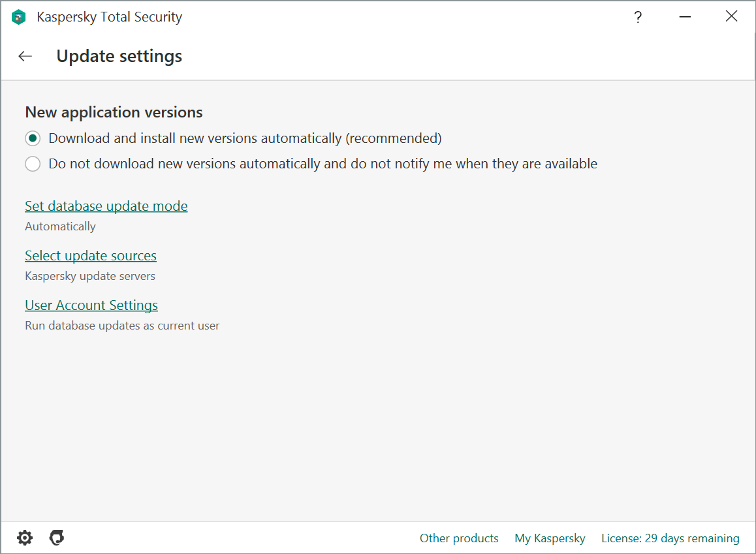Click the Kaspersky shield logo icon
Viewport: 756px width, 554px height.
[18, 17]
